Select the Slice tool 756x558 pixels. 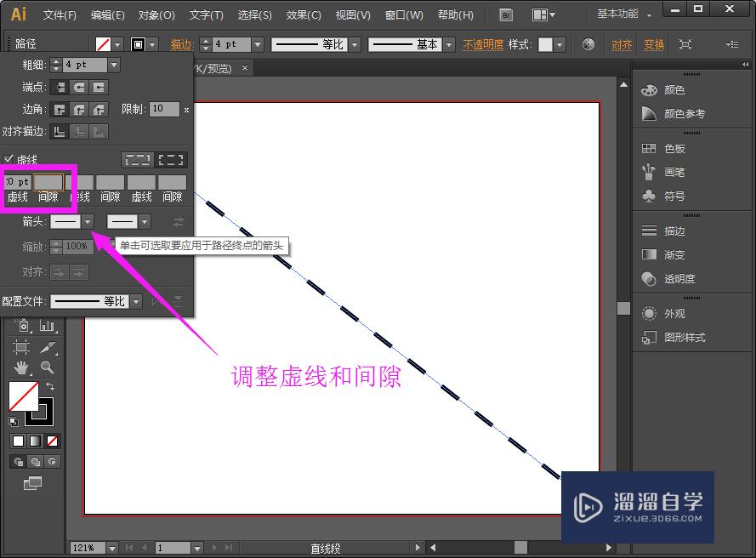point(48,347)
